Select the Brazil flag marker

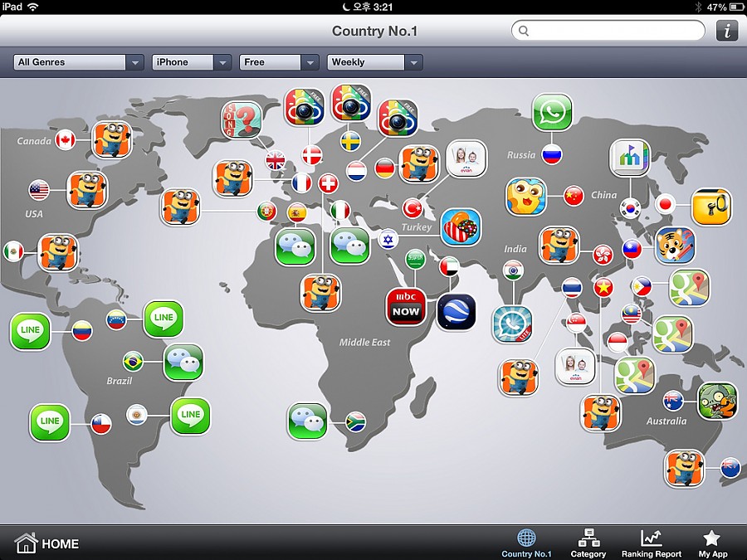[133, 362]
